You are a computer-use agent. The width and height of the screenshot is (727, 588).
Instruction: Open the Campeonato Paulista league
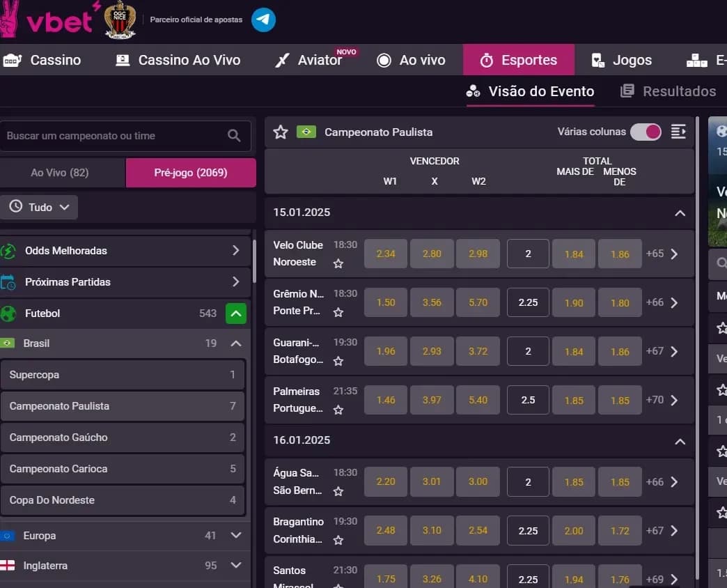[123, 406]
